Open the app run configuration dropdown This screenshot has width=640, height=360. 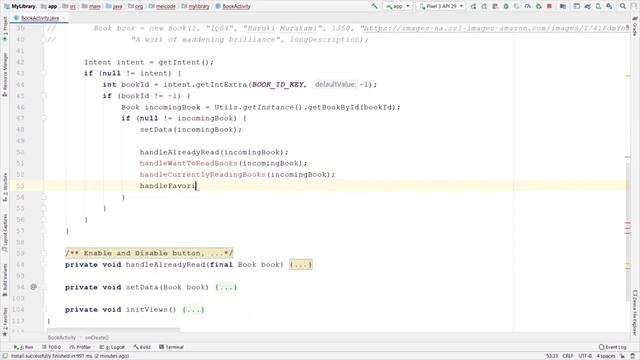click(398, 6)
